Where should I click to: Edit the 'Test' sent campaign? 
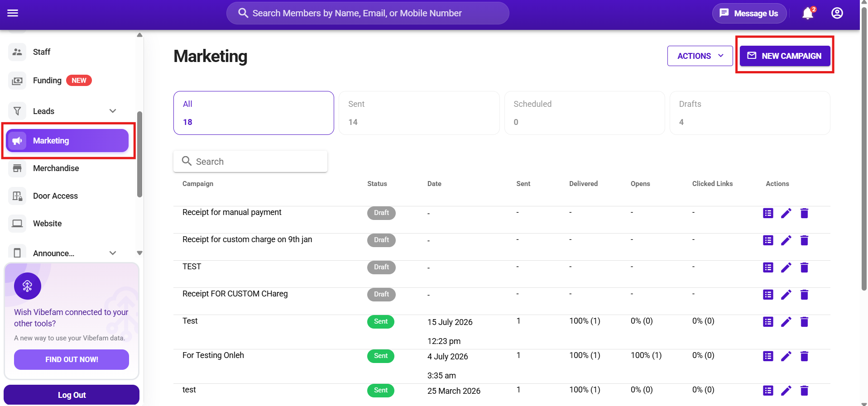coord(786,322)
